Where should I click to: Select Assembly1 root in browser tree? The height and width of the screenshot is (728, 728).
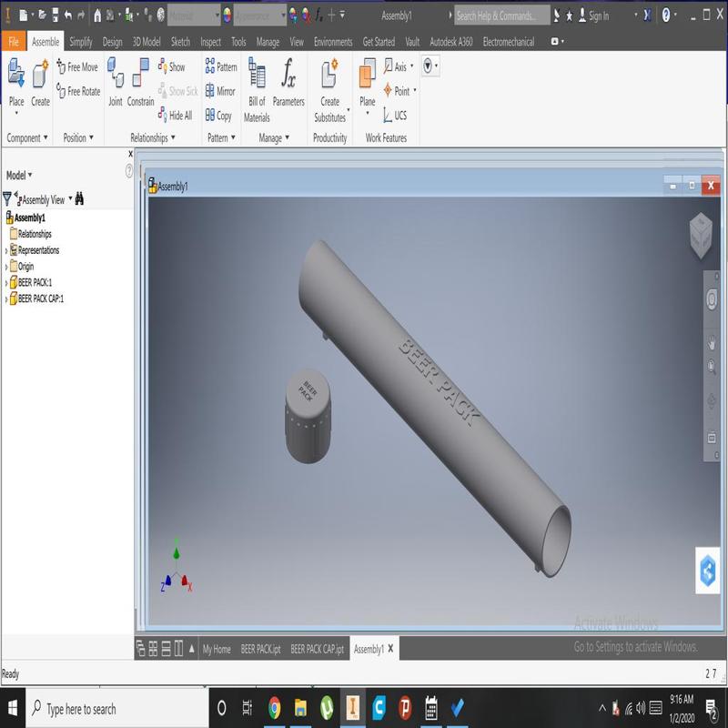pos(25,217)
